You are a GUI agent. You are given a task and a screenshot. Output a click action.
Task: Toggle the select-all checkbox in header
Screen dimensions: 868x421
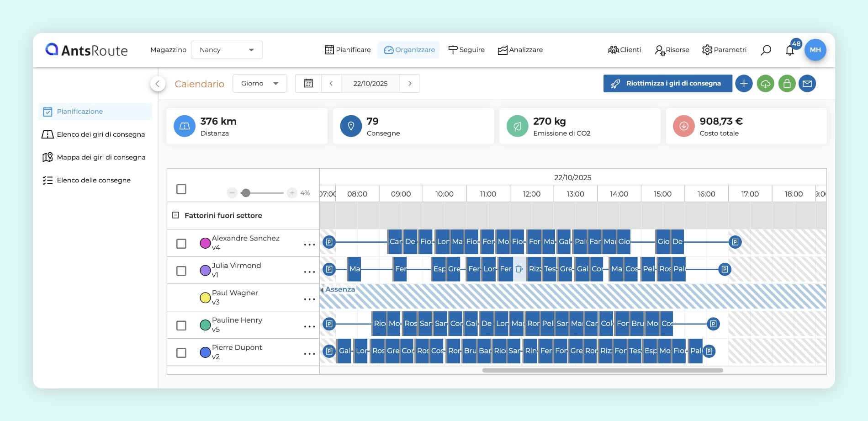point(181,189)
